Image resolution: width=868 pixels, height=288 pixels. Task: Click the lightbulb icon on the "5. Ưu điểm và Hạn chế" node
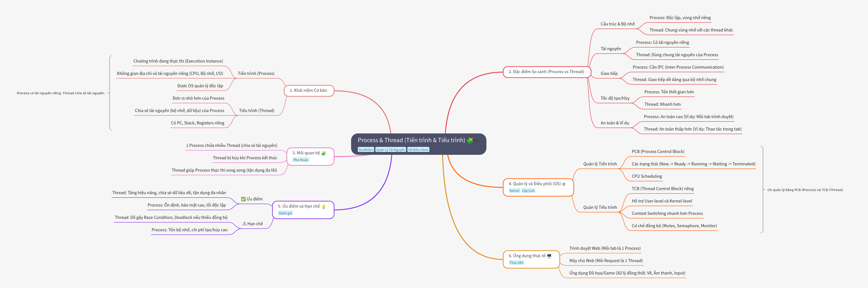(324, 207)
